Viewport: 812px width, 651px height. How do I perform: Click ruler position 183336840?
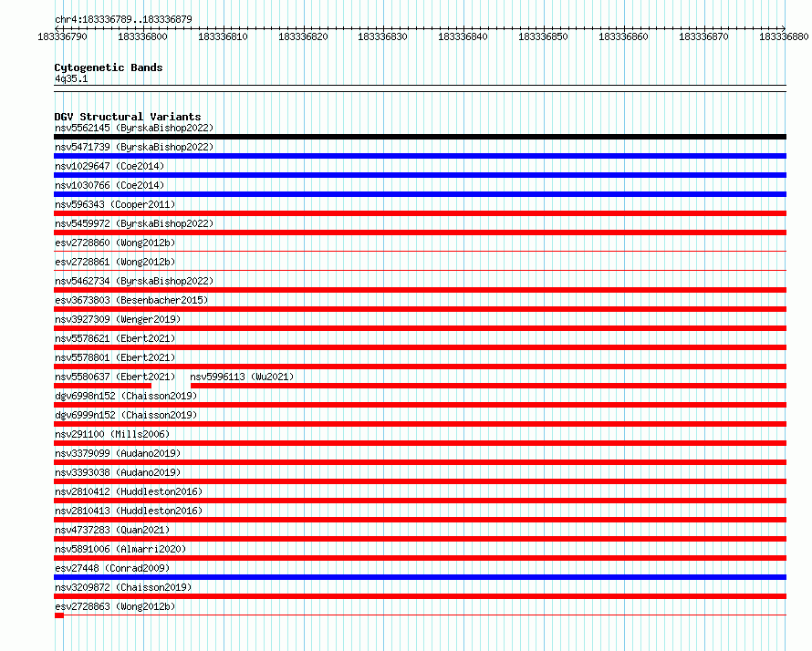pos(463,36)
